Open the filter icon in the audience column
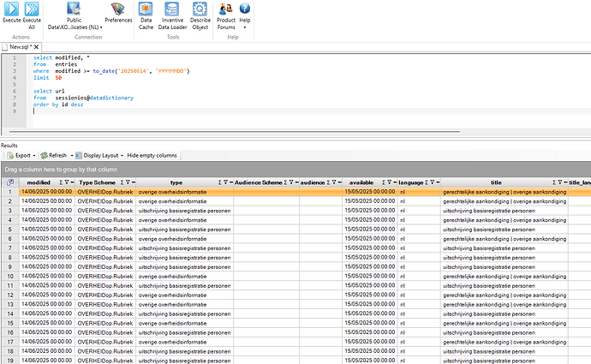Screen dimensions: 591x364 pyautogui.click(x=334, y=182)
